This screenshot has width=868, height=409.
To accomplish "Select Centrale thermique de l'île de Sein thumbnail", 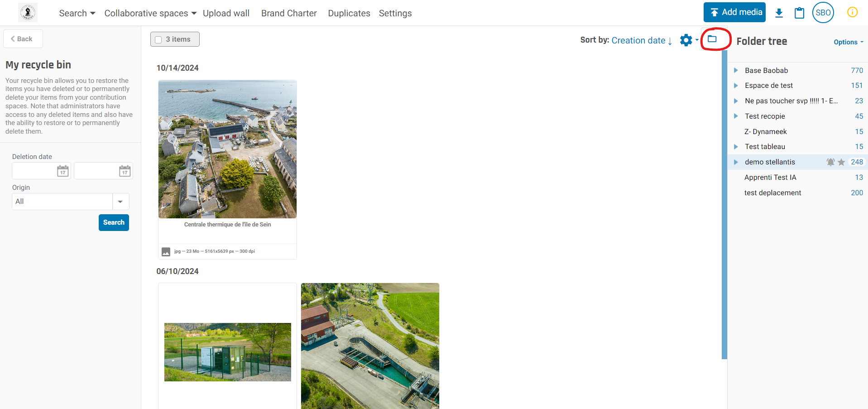I will pyautogui.click(x=227, y=149).
